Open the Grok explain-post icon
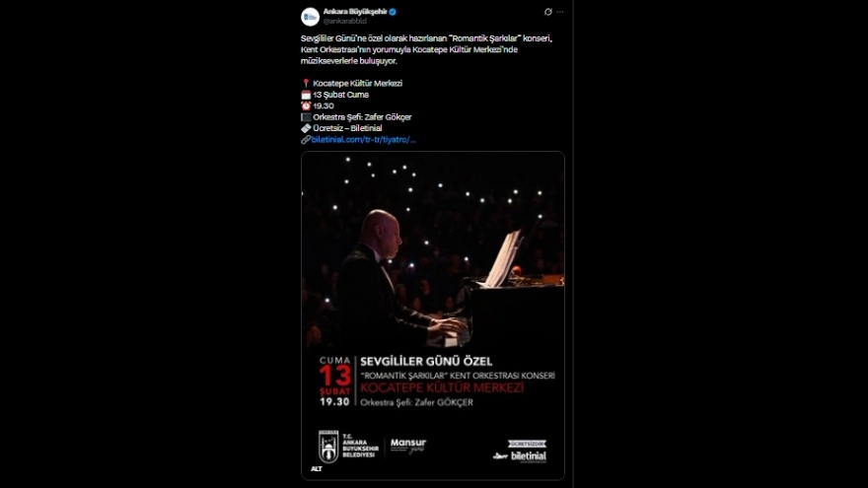The width and height of the screenshot is (868, 488). coord(548,12)
